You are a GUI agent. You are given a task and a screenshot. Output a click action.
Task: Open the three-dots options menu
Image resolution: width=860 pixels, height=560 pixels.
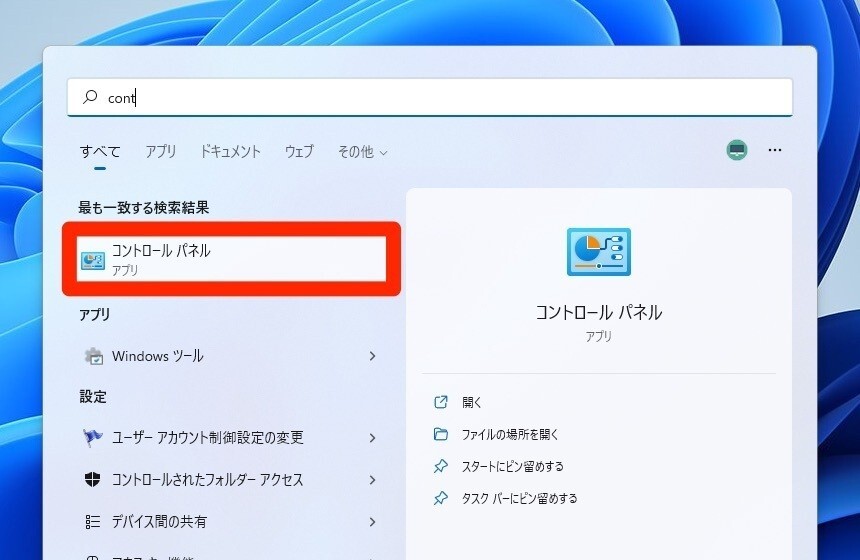pos(774,150)
